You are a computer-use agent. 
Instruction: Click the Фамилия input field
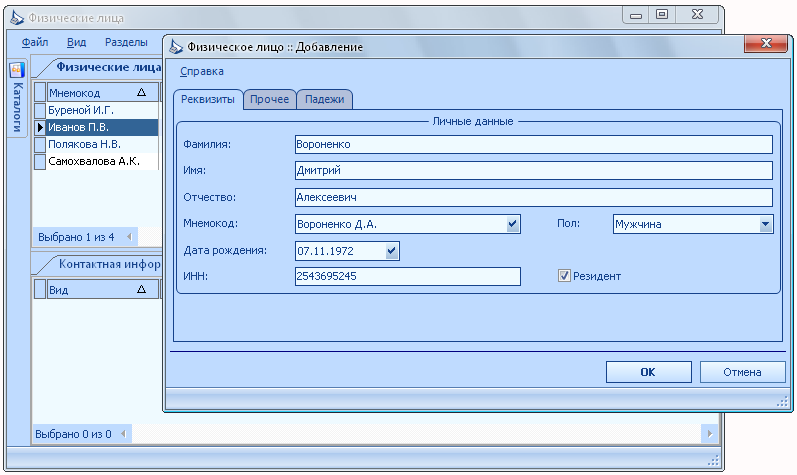pyautogui.click(x=534, y=144)
